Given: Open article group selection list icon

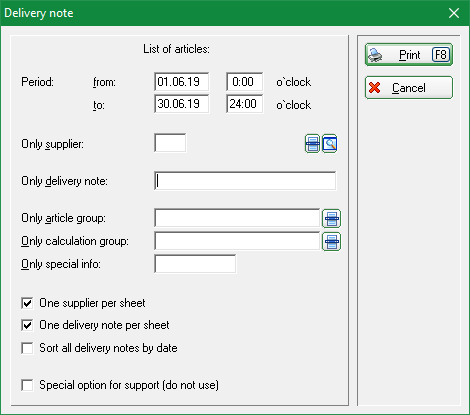Looking at the screenshot, I should (331, 218).
